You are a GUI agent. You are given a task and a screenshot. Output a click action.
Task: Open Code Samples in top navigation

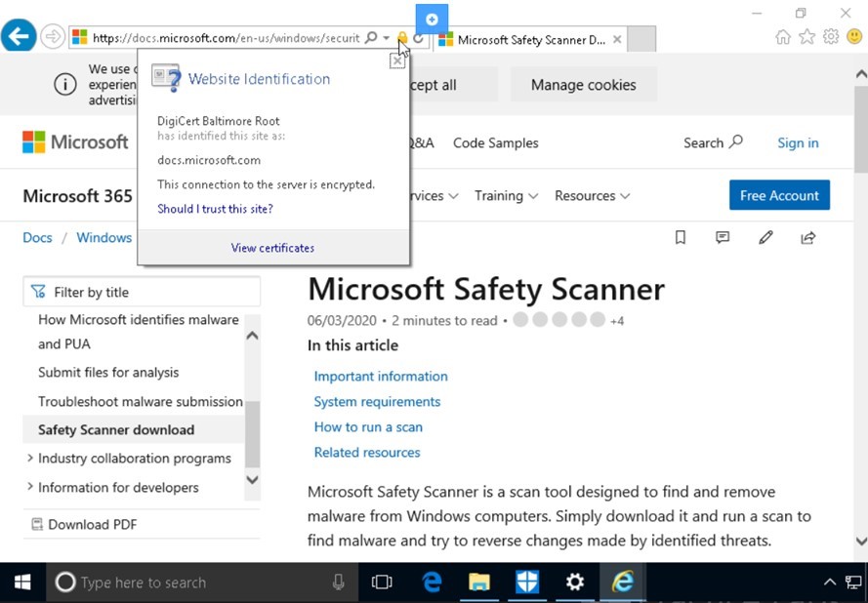click(x=495, y=142)
